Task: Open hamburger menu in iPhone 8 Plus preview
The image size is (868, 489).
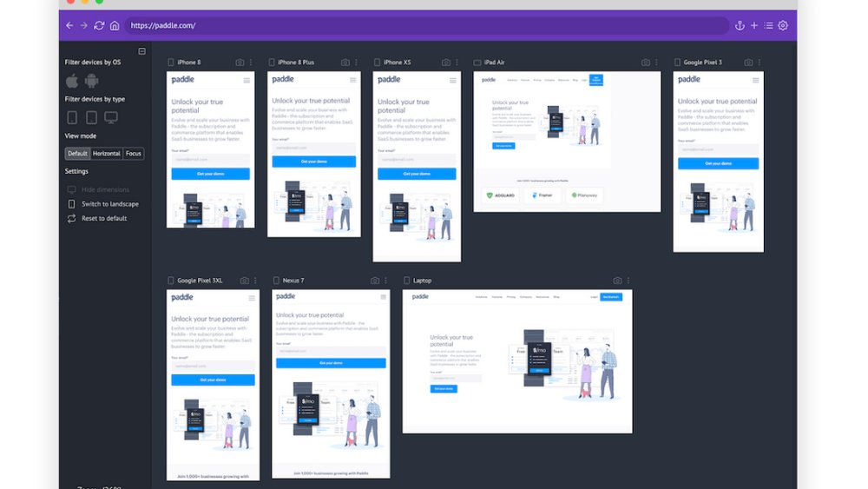Action: click(x=352, y=80)
